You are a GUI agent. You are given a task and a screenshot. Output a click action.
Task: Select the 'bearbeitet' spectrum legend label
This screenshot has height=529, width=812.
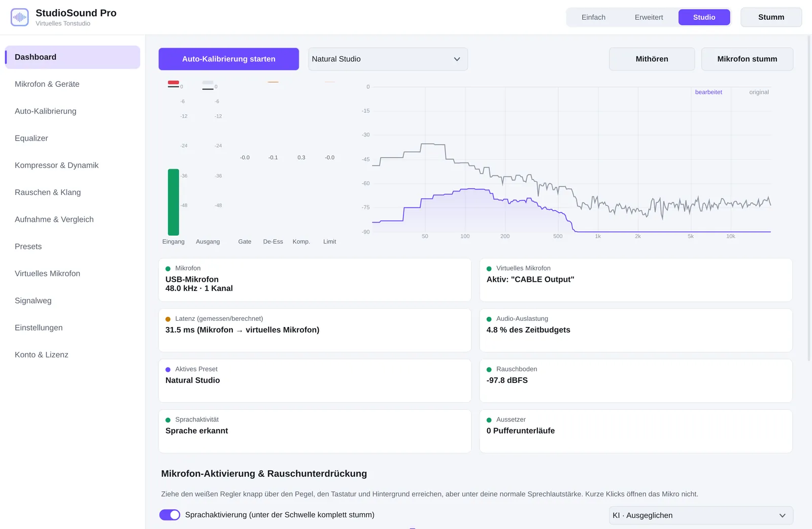tap(708, 92)
